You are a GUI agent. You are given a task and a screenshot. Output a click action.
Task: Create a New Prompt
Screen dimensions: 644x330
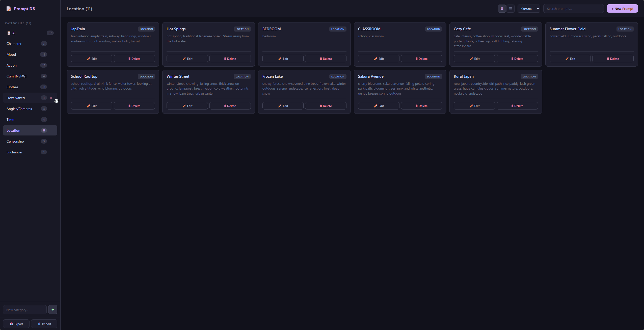coord(622,9)
